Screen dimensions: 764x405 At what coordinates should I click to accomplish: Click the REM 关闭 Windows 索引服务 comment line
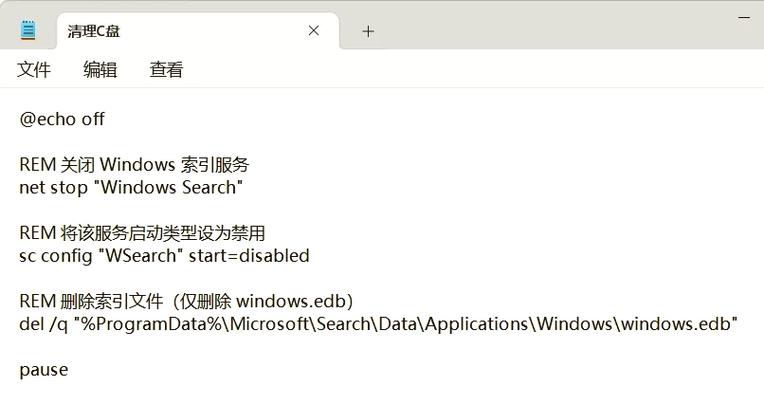134,165
